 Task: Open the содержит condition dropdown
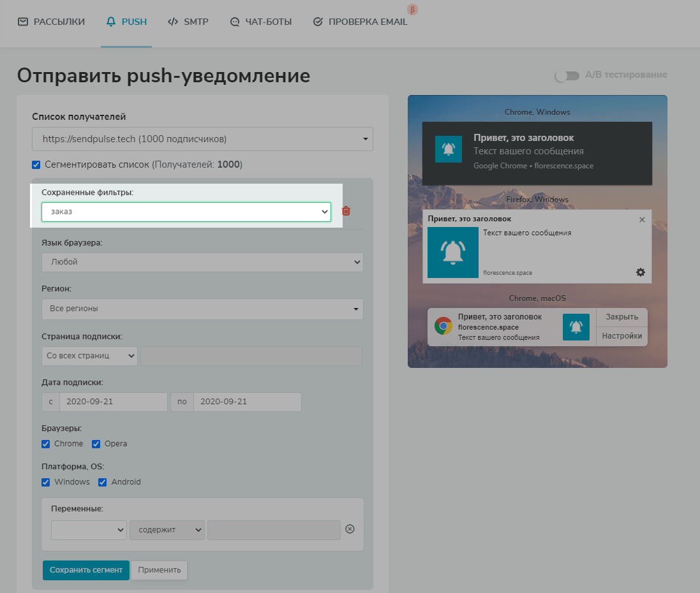point(167,530)
